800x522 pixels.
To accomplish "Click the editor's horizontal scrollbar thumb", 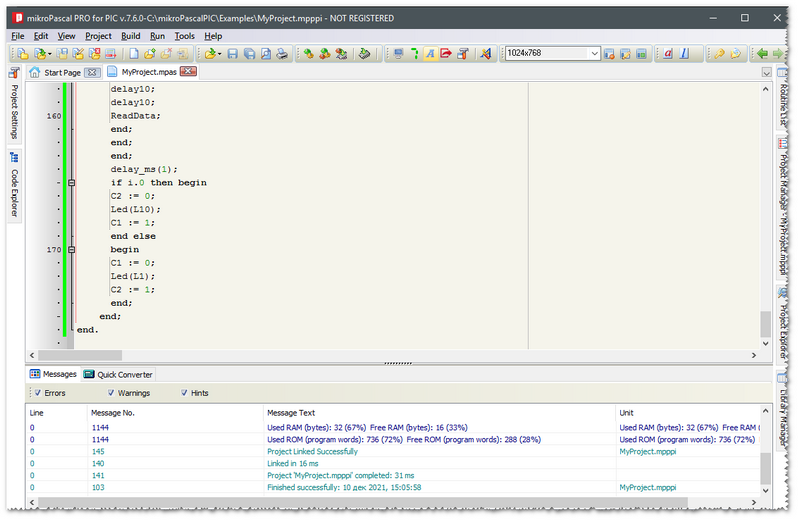I will [80, 355].
